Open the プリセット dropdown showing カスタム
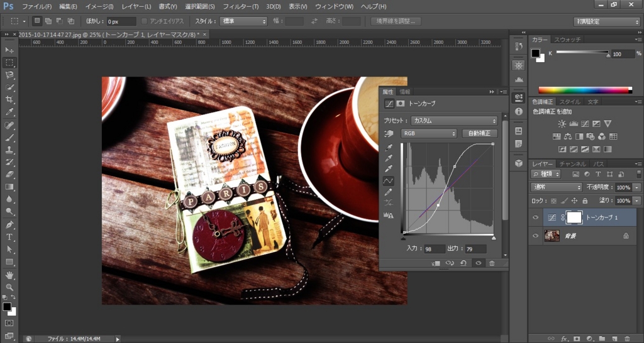 coord(454,121)
